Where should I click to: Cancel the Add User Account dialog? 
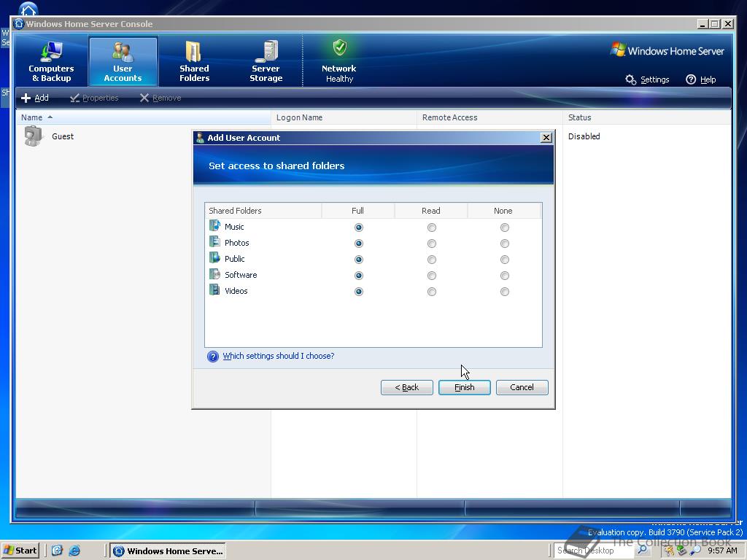(x=522, y=388)
